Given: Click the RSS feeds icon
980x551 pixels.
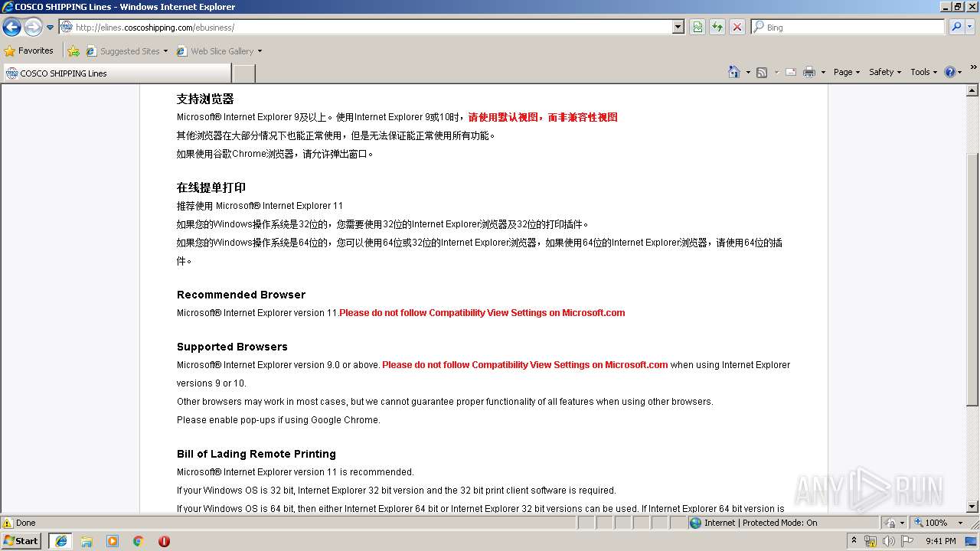Looking at the screenshot, I should pos(762,72).
